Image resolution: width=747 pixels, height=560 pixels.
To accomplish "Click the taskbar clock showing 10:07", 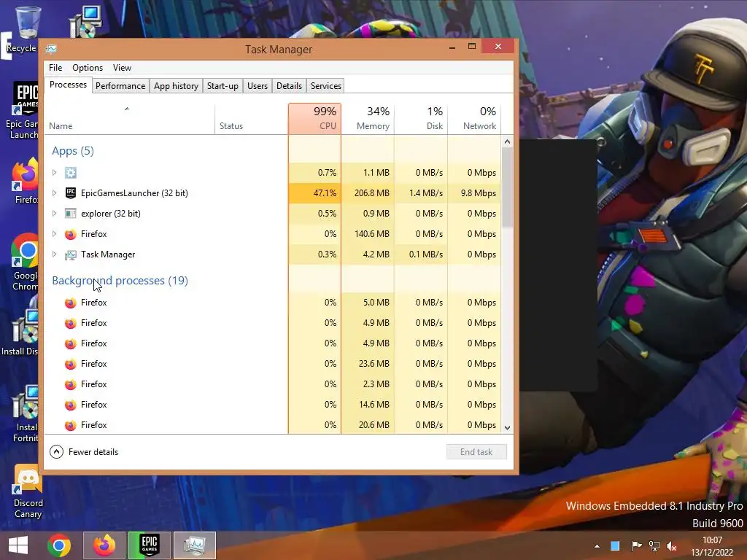I will [x=712, y=540].
